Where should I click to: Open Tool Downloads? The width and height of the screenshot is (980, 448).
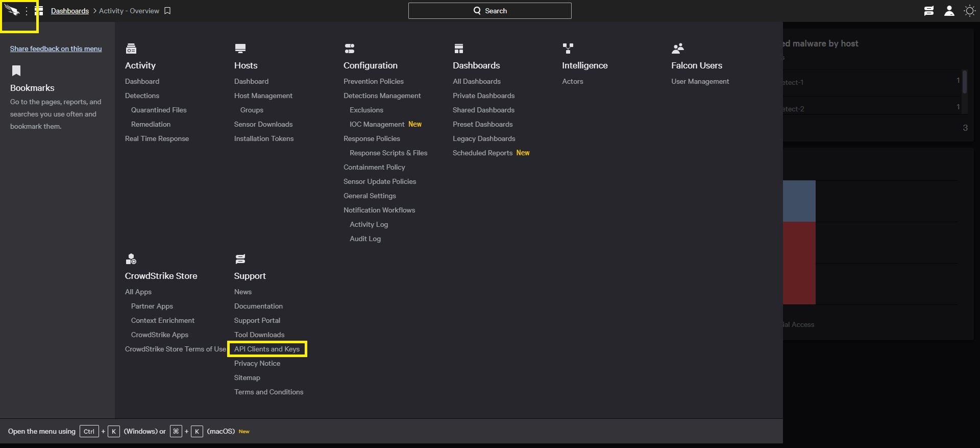[x=259, y=335]
